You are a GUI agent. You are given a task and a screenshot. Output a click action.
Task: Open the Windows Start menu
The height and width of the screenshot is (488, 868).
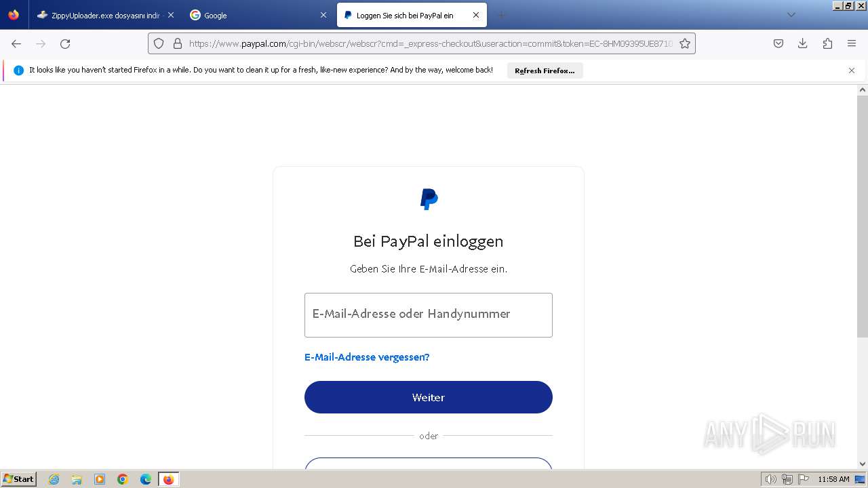pyautogui.click(x=18, y=479)
